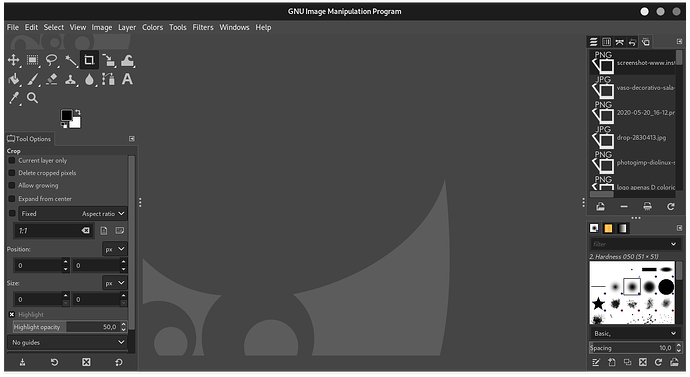Image resolution: width=690 pixels, height=377 pixels.
Task: Disable the Highlight checkbox
Action: pyautogui.click(x=12, y=315)
